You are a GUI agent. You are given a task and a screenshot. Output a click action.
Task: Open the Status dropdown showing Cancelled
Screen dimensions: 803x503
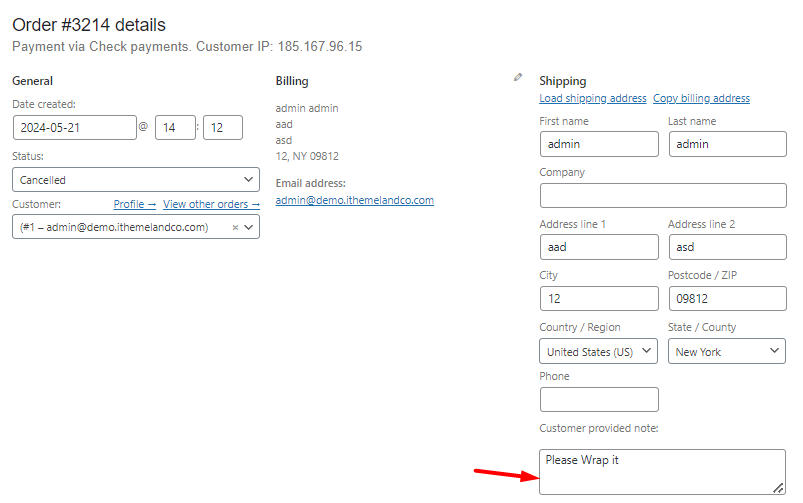[136, 180]
